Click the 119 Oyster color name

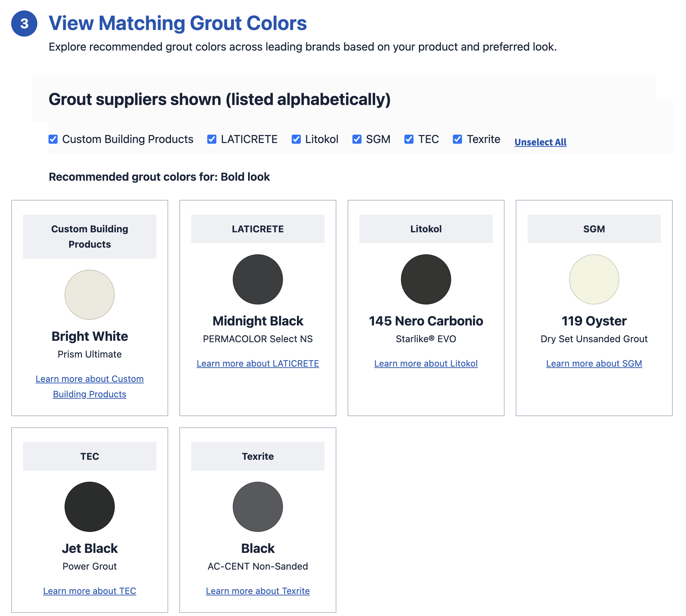point(594,321)
